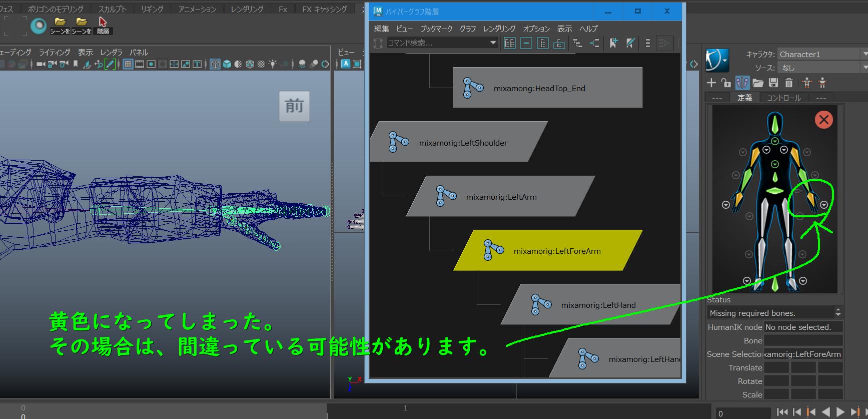Open the ソース dropdown showing なし
The image size is (868, 419).
[822, 68]
